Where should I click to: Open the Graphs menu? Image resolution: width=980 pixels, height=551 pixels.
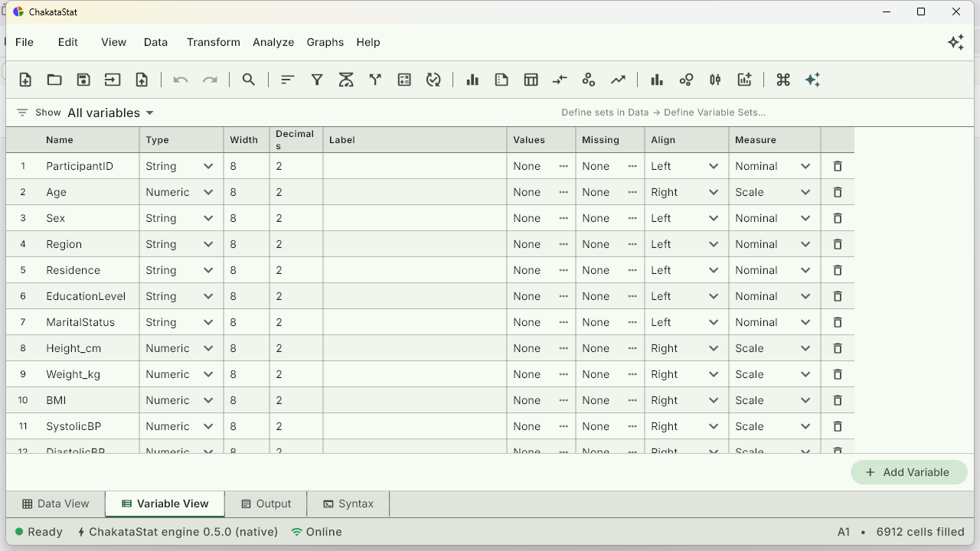pos(325,42)
